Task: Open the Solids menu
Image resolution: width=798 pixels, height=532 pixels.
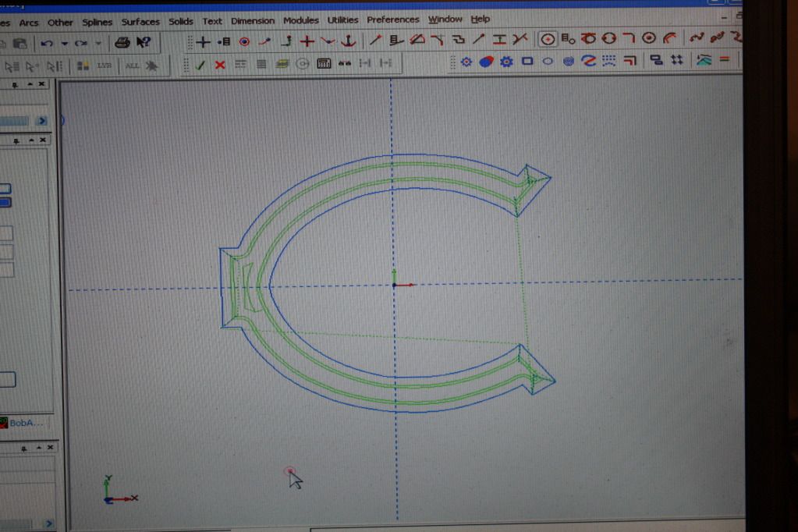Action: click(181, 21)
